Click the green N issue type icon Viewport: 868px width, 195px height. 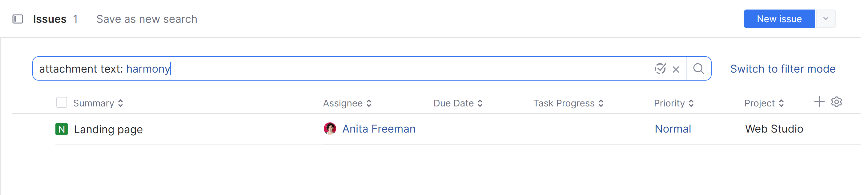pyautogui.click(x=62, y=129)
